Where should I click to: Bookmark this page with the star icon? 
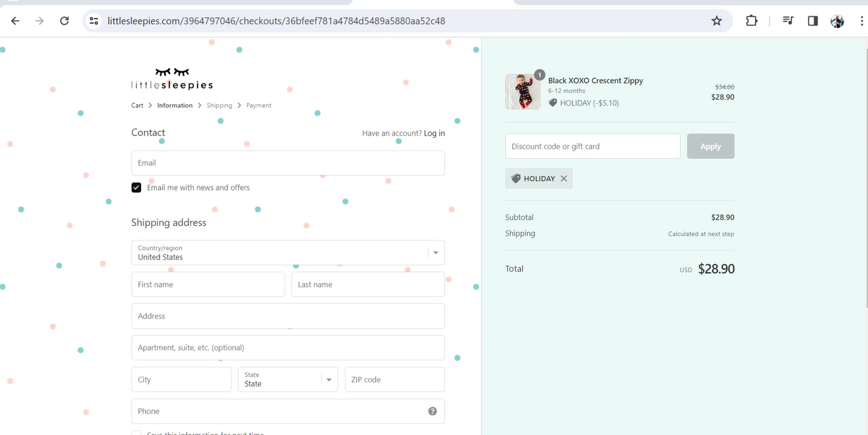716,21
